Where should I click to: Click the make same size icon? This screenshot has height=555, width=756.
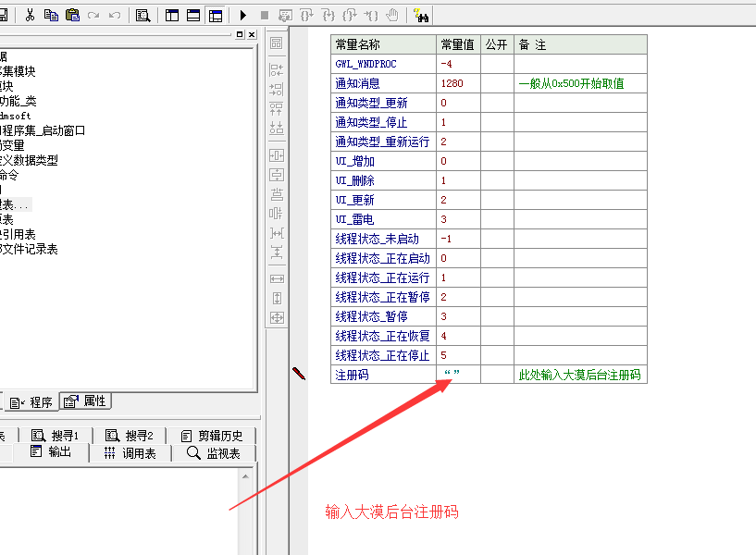pos(277,317)
